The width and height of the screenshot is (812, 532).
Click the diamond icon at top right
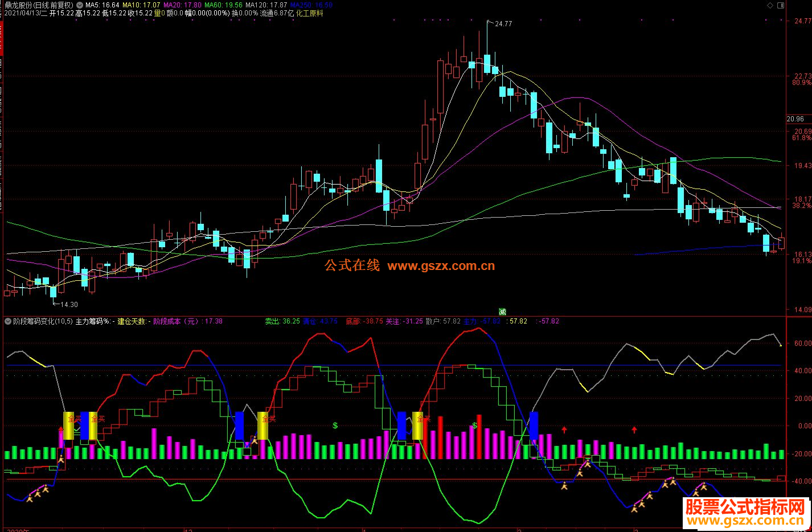coord(770,5)
